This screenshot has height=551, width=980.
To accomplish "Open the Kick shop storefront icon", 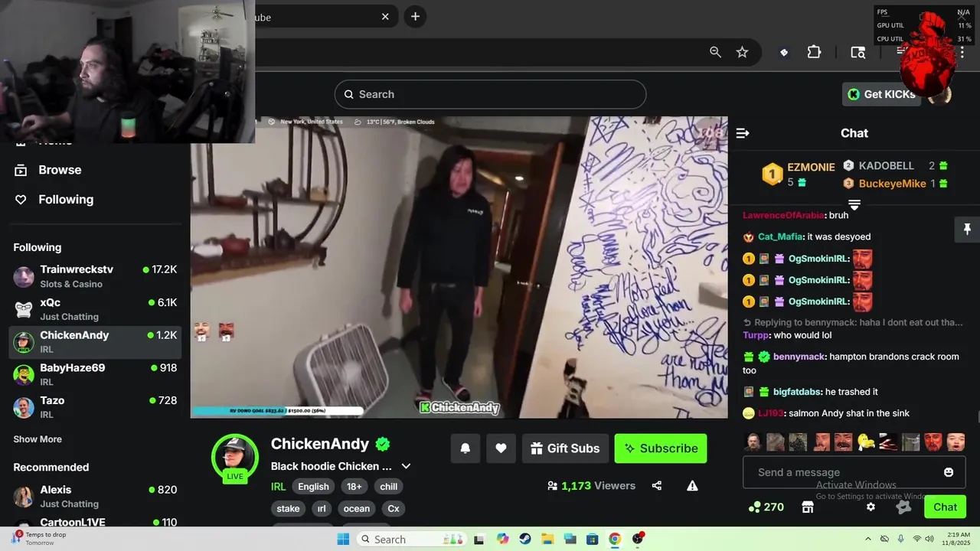I will pyautogui.click(x=807, y=507).
